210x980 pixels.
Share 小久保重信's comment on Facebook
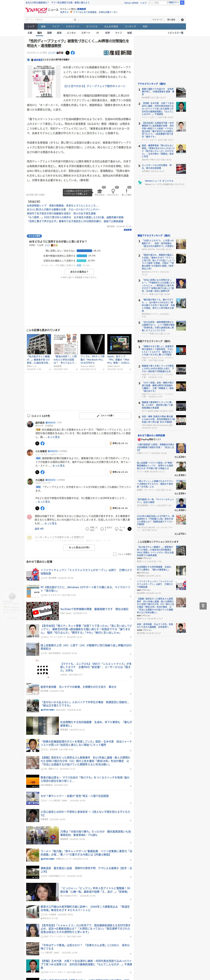42,472
